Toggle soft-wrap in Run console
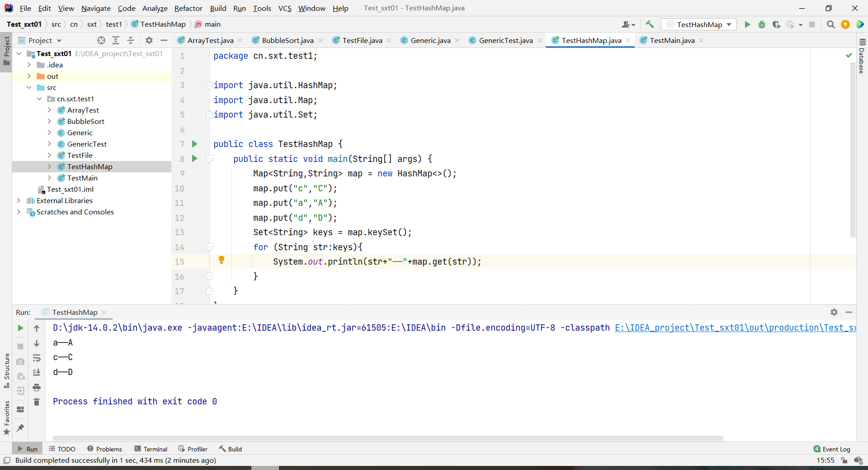The width and height of the screenshot is (868, 470). pyautogui.click(x=37, y=358)
